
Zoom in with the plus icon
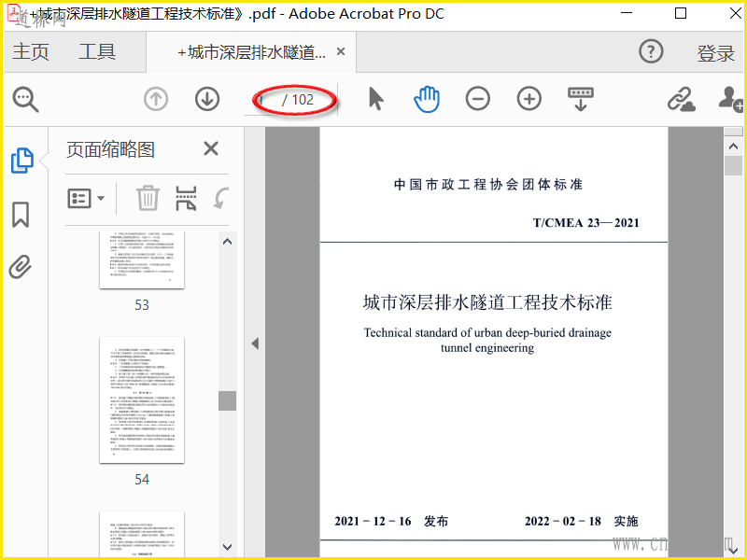(x=529, y=99)
